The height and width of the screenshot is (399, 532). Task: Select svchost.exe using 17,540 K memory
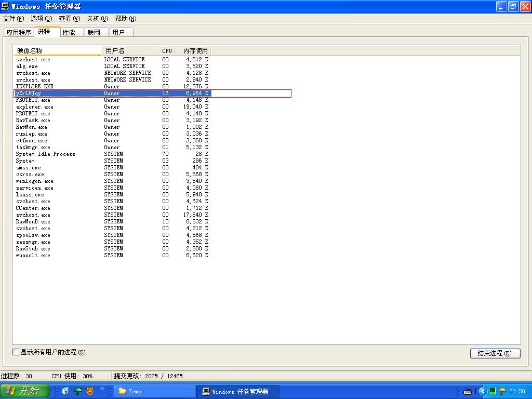tap(112, 215)
